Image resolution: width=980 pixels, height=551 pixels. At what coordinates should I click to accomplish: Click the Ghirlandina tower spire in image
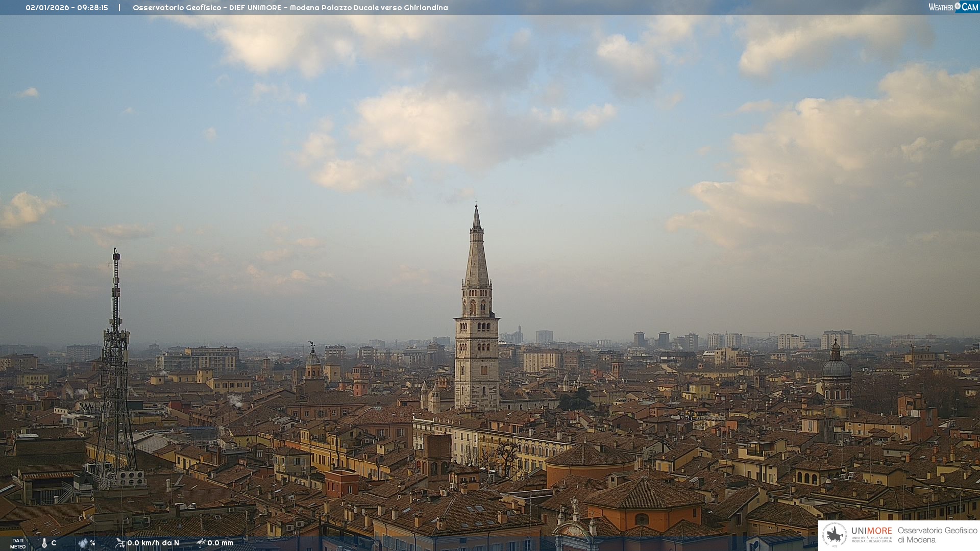477,255
